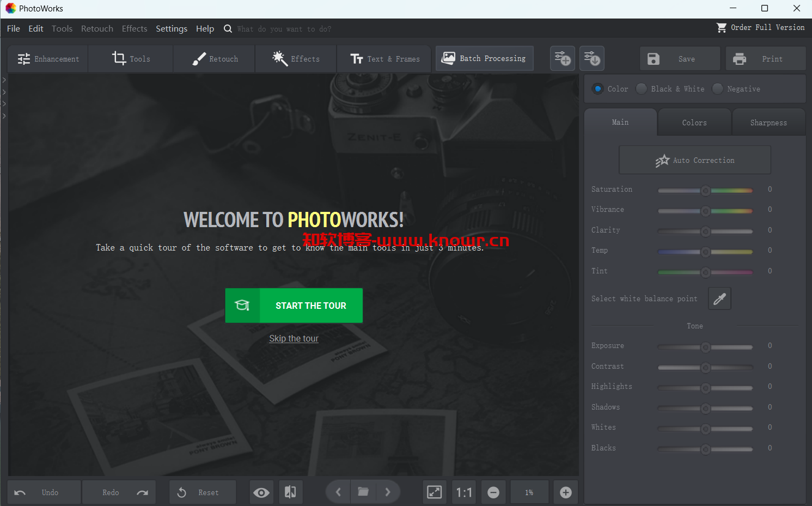This screenshot has width=812, height=506.
Task: Click the 1% zoom percentage field
Action: pyautogui.click(x=529, y=492)
